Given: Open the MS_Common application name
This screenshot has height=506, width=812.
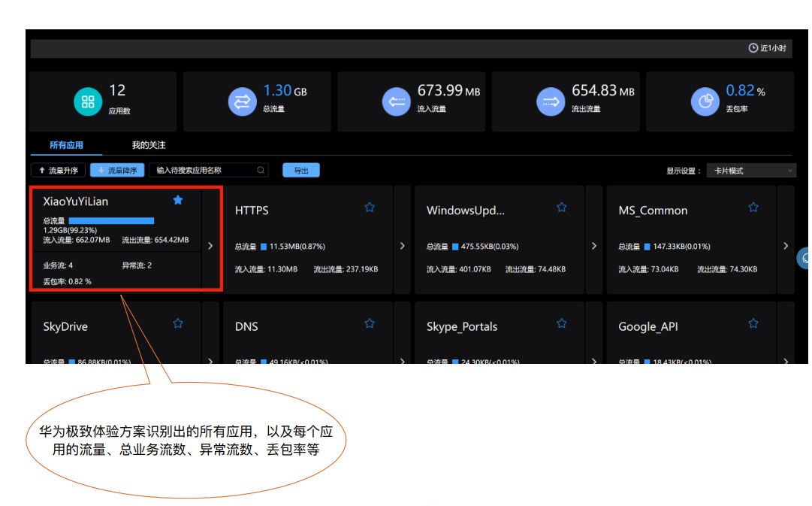Looking at the screenshot, I should click(x=653, y=211).
